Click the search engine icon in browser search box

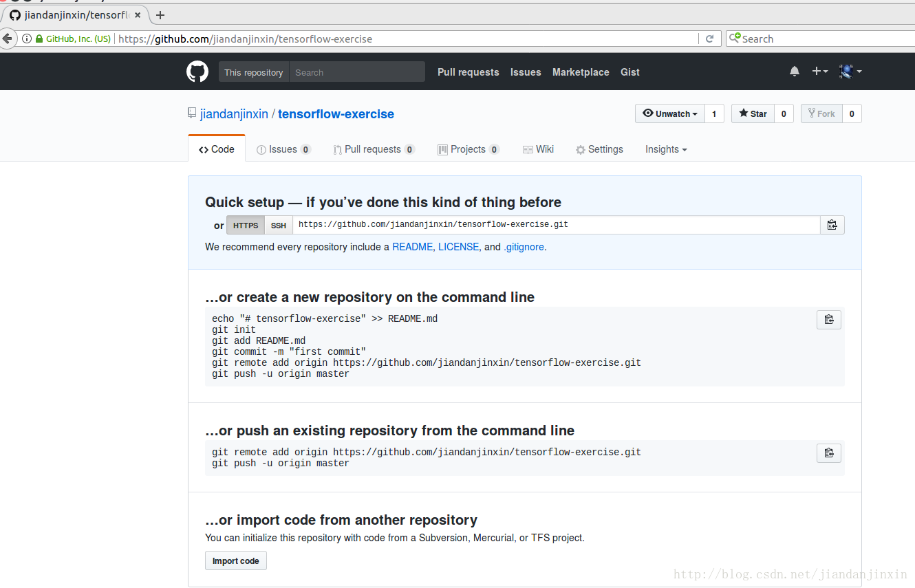(x=735, y=39)
